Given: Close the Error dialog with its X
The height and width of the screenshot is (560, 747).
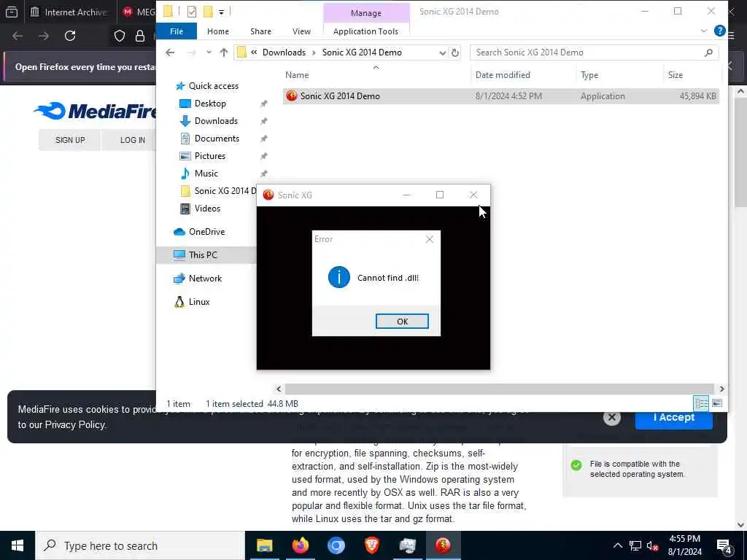Looking at the screenshot, I should tap(429, 239).
